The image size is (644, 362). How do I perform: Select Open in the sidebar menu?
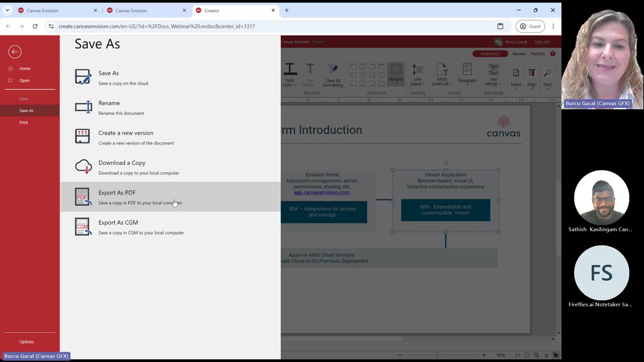24,80
